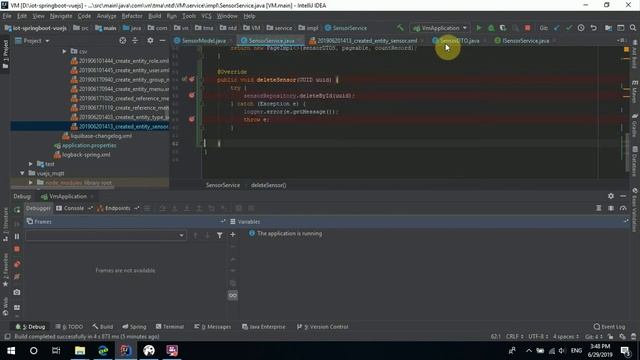The height and width of the screenshot is (360, 640).
Task: View breakpoints icon in debugger sidebar
Action: tap(17, 264)
